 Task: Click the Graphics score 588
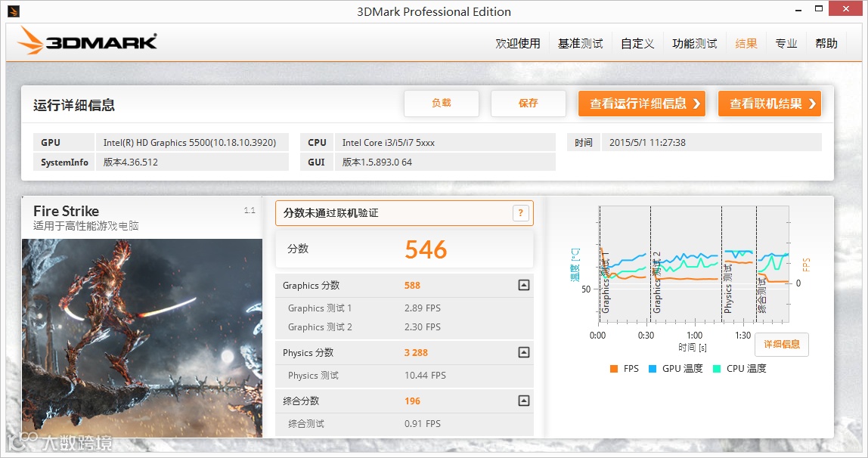(x=412, y=286)
